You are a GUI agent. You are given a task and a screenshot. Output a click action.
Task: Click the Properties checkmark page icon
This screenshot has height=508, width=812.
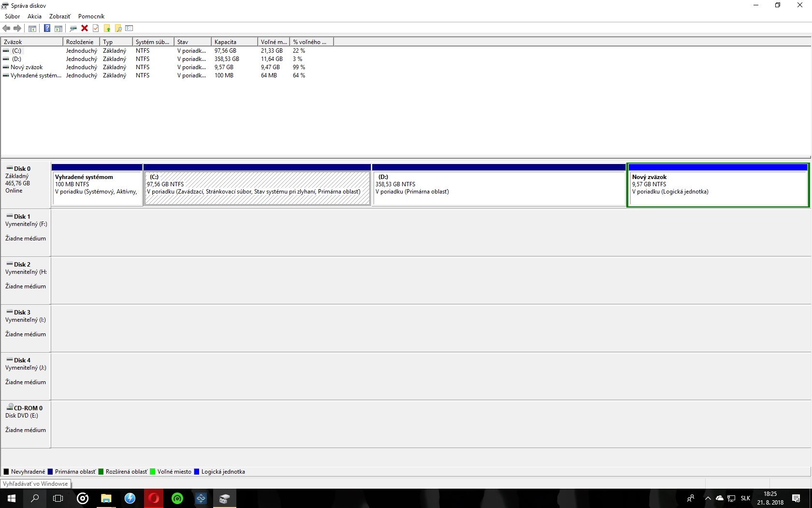tap(96, 28)
